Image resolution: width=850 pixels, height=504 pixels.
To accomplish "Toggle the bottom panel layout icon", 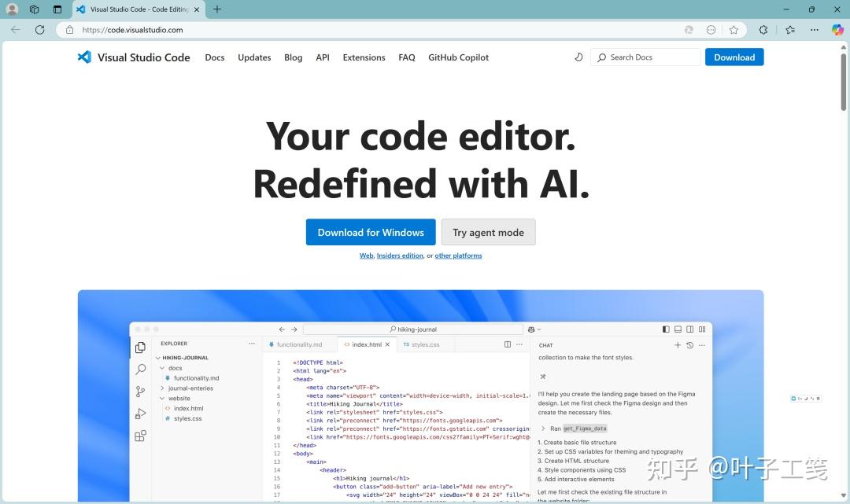I will (678, 329).
